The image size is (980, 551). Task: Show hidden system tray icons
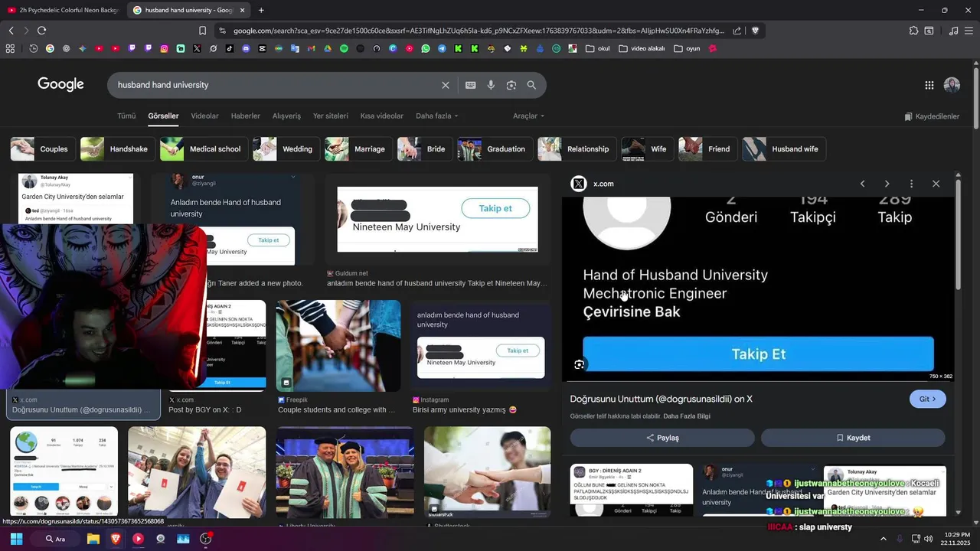pos(883,539)
